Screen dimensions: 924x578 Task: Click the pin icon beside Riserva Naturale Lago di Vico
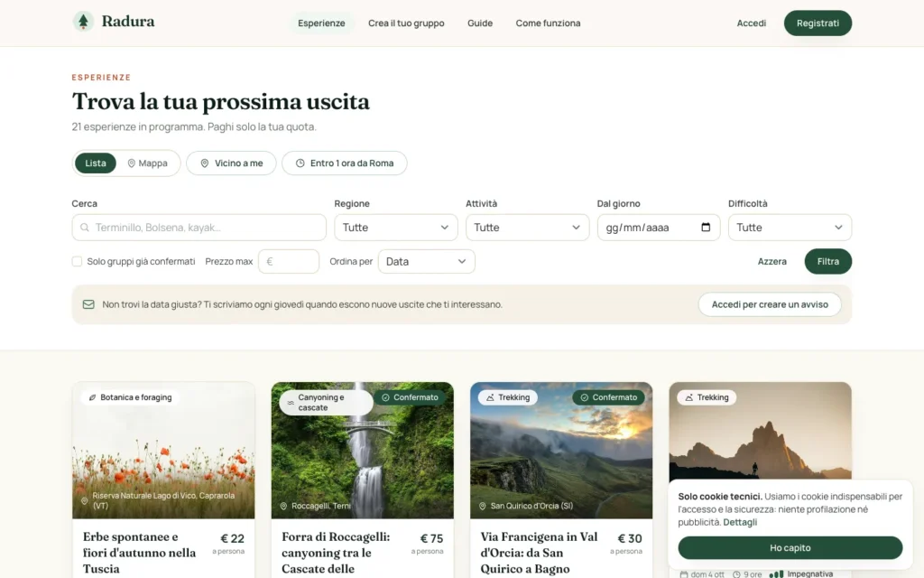coord(84,500)
